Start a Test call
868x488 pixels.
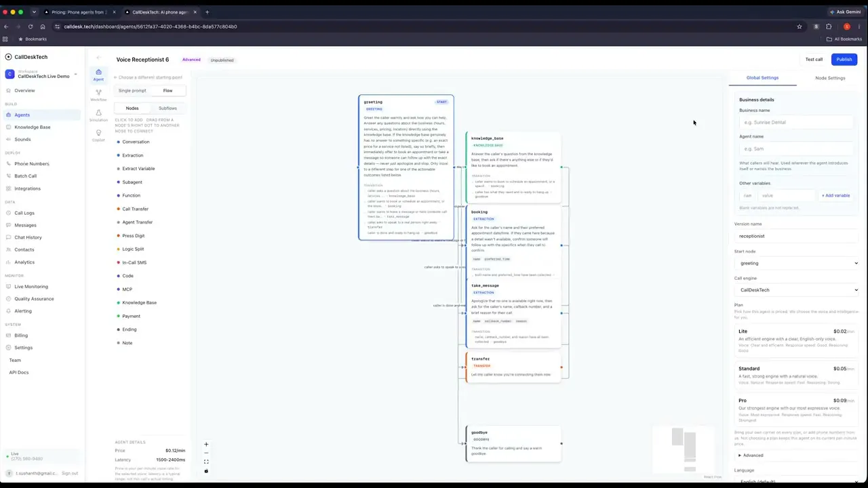point(814,60)
